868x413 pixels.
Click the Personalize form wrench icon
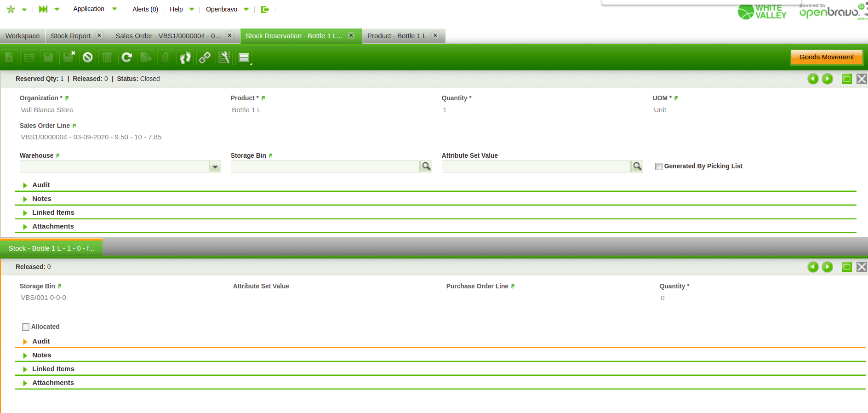[x=224, y=57]
